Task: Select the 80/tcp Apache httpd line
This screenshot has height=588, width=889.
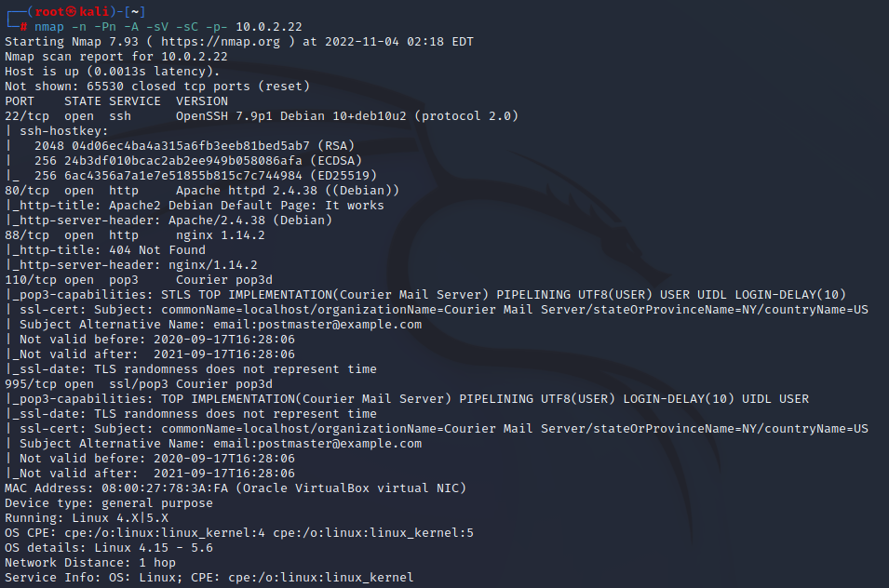Action: click(x=202, y=191)
